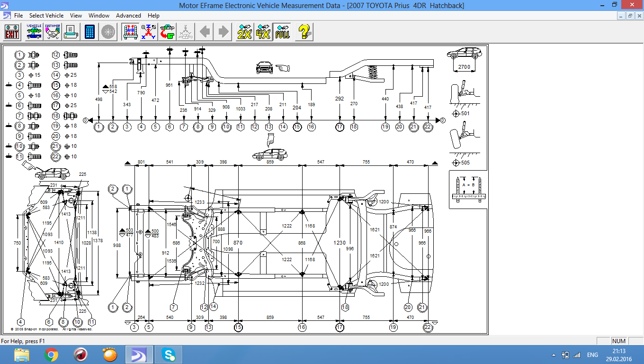
Task: Launch Google Chrome from the taskbar
Action: pos(51,354)
